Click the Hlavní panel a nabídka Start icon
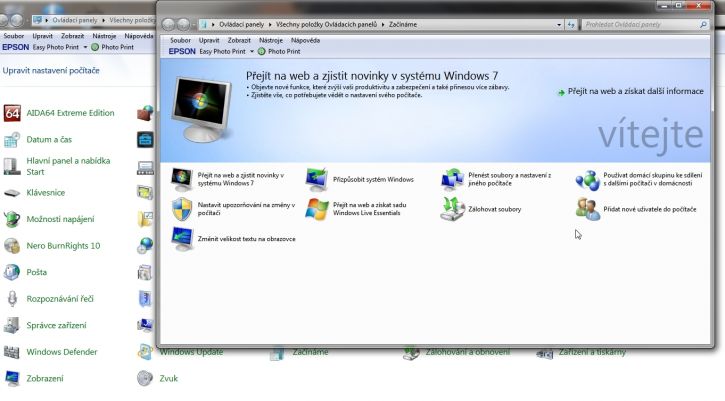Viewport: 725px width, 401px height. coord(12,166)
